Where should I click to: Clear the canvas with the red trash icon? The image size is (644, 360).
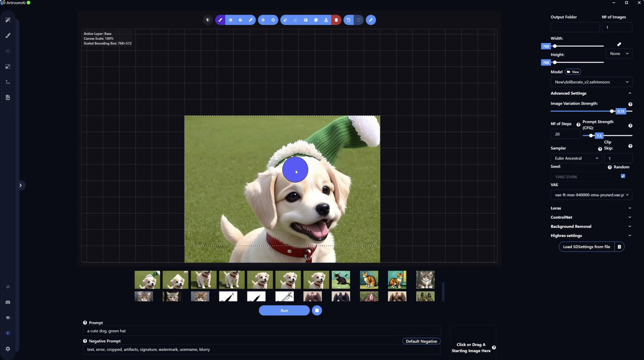(336, 20)
